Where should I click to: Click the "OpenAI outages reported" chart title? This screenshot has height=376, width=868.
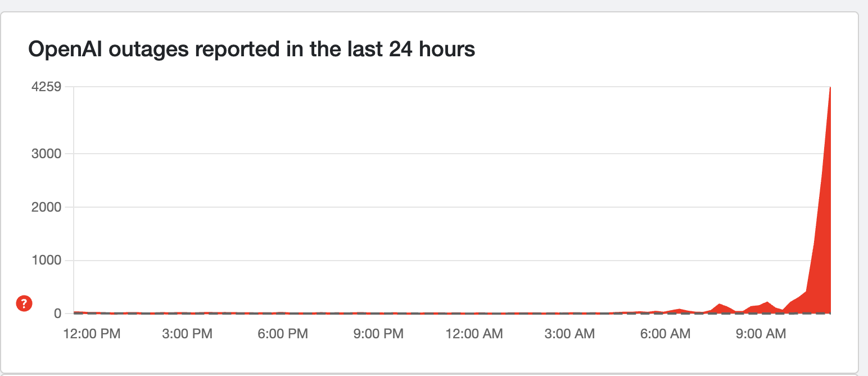(x=251, y=50)
